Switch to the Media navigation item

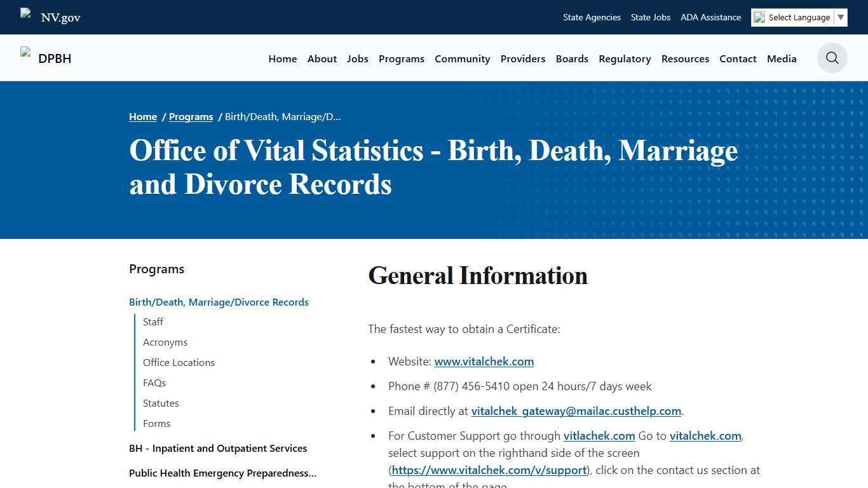781,58
